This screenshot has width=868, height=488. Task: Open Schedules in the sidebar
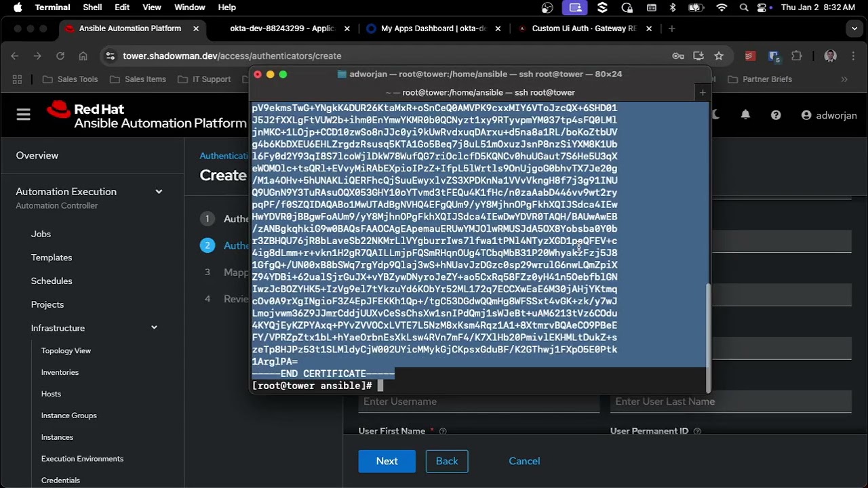[52, 281]
